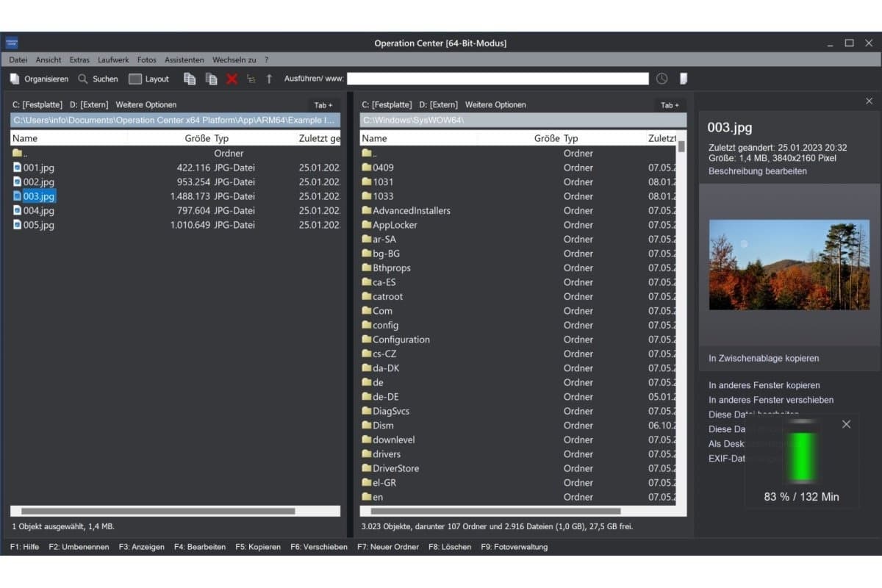Image resolution: width=882 pixels, height=588 pixels.
Task: Sort left pane by the Größe column
Action: pos(197,138)
